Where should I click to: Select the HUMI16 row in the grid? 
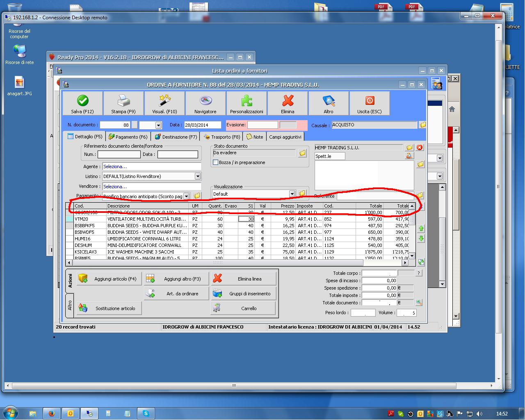[238, 239]
